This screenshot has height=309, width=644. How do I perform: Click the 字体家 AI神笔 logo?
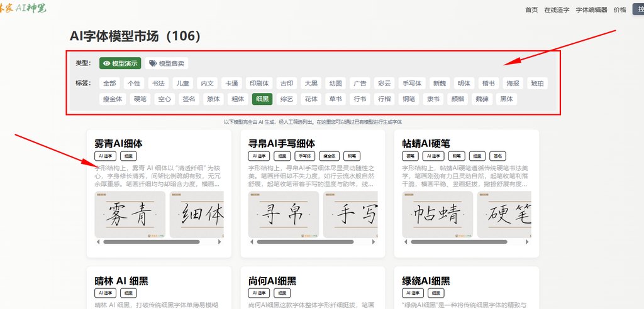click(23, 8)
